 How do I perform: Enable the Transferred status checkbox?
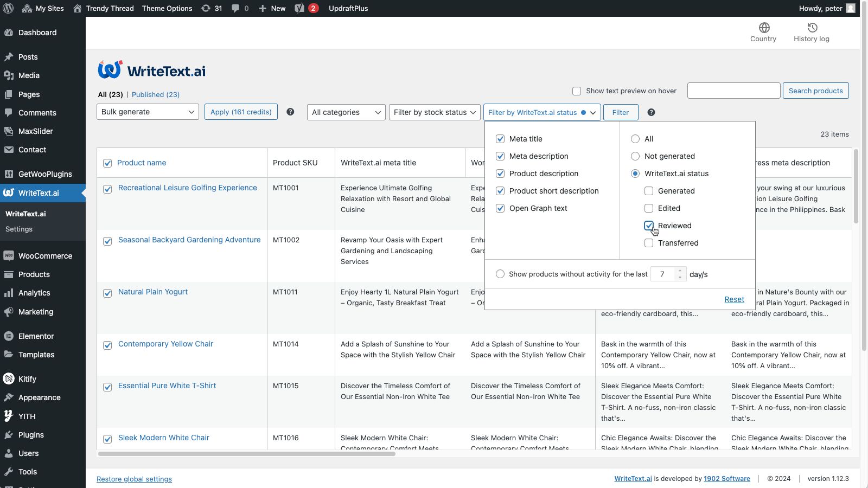(x=649, y=243)
